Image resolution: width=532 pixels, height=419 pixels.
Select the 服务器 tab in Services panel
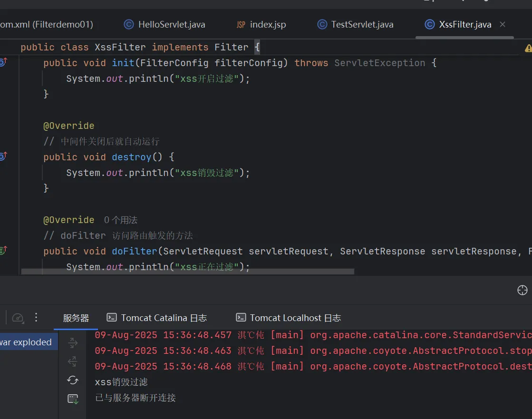click(76, 318)
